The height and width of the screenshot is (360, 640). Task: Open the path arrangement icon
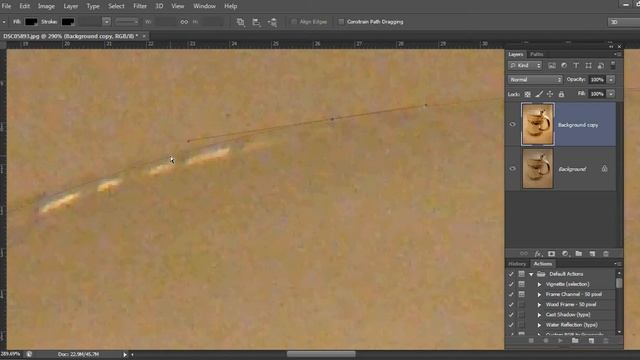click(x=272, y=22)
